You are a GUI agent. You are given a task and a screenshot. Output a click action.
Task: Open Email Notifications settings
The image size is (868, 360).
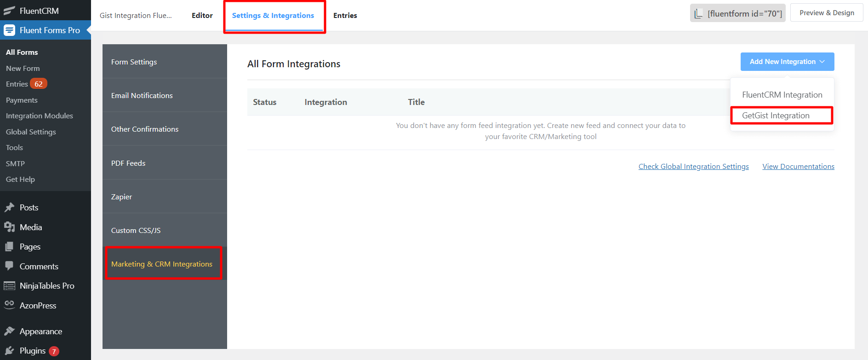165,95
